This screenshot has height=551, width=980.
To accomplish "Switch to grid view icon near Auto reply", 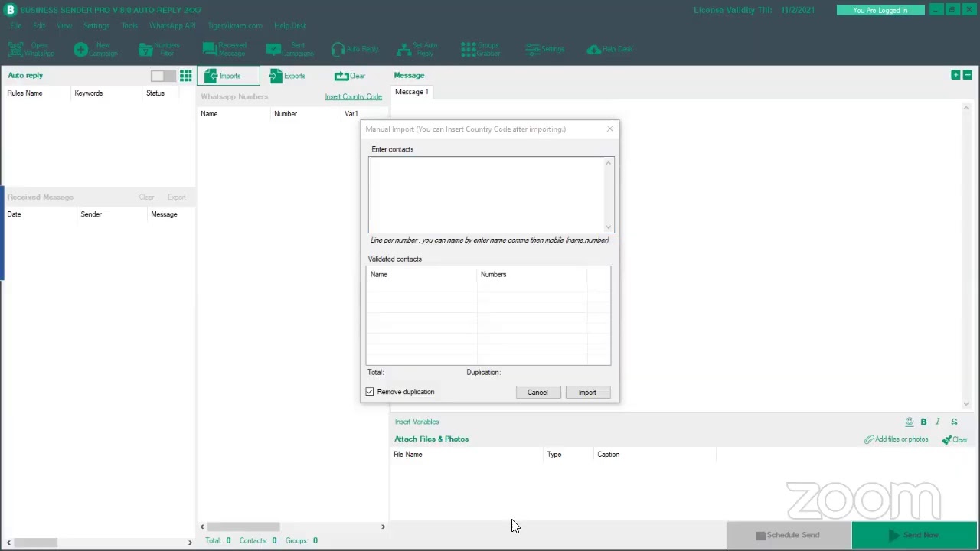I will tap(186, 76).
